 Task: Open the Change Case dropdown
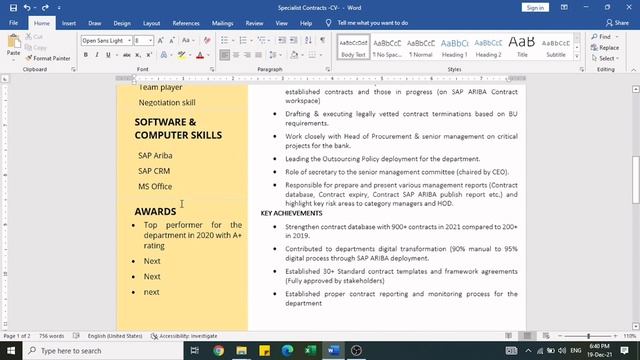click(x=188, y=40)
